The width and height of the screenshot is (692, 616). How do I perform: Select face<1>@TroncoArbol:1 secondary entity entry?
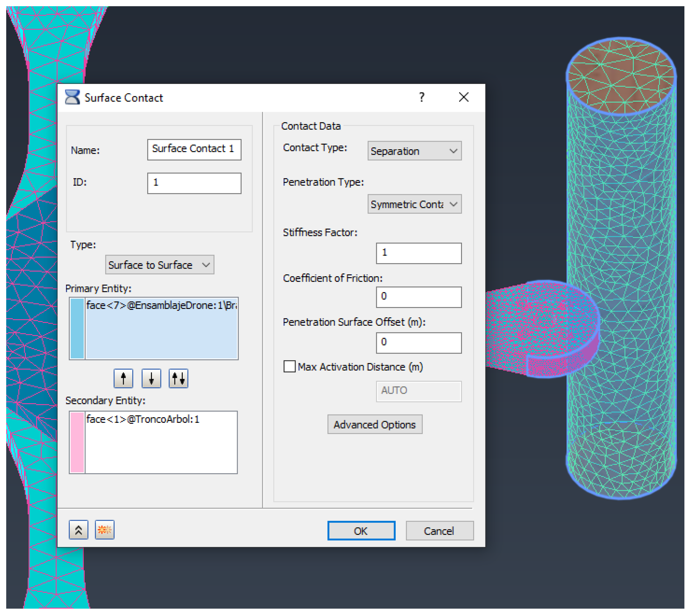143,419
